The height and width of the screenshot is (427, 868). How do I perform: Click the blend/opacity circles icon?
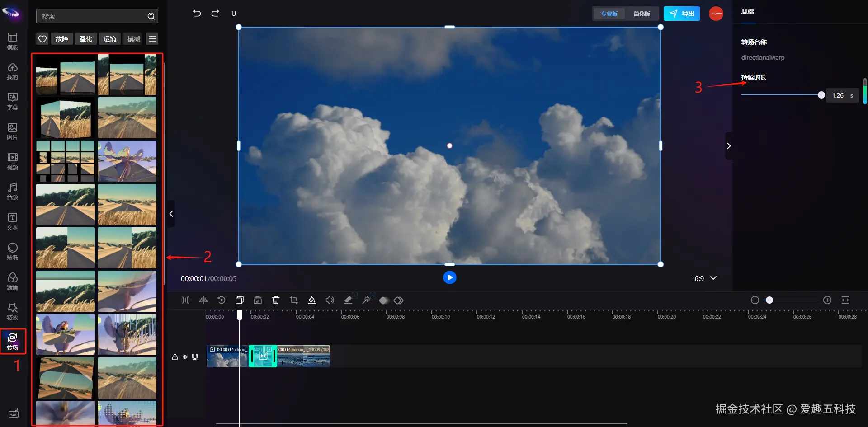pyautogui.click(x=384, y=300)
